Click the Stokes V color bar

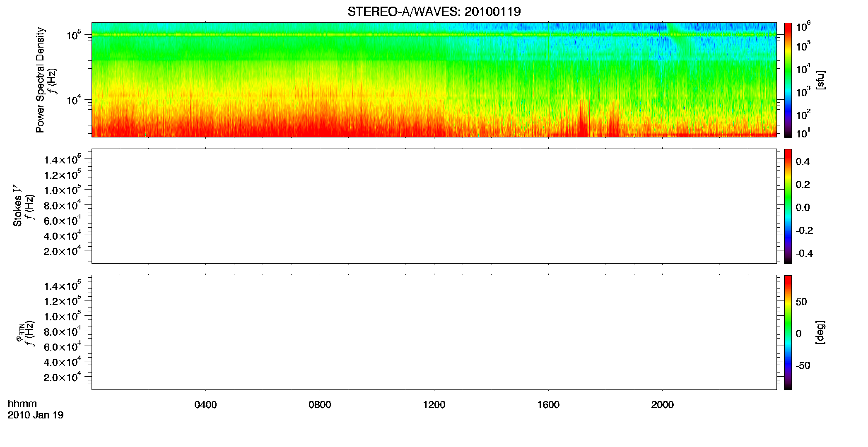(788, 206)
